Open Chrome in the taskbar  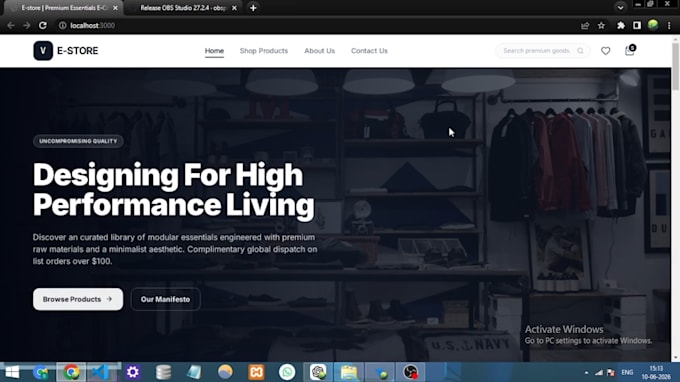71,372
